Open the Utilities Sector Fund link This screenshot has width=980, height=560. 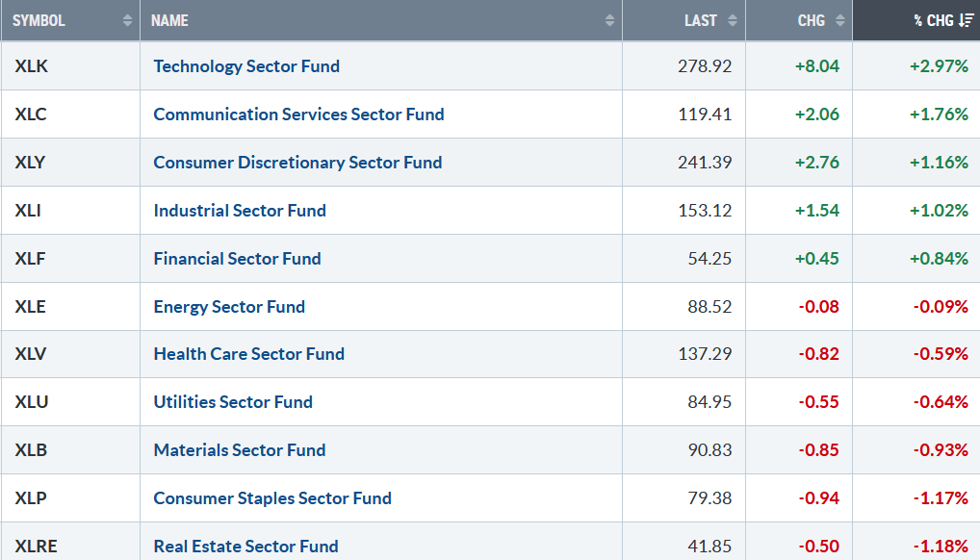tap(233, 402)
